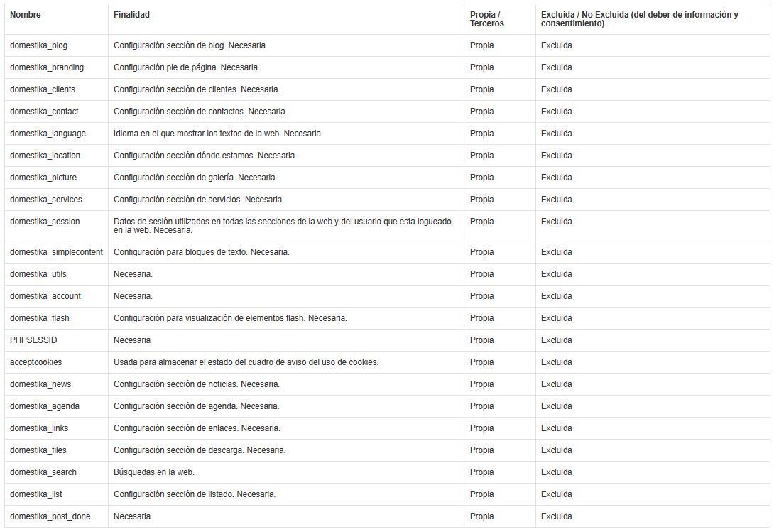This screenshot has width=774, height=532.
Task: Click the domestika_blog cookie name
Action: point(39,45)
